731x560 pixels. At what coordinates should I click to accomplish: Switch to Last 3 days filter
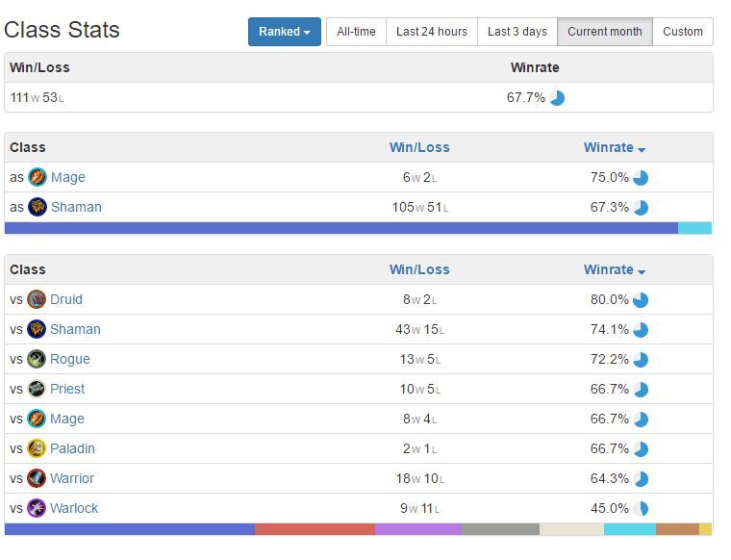pos(517,32)
